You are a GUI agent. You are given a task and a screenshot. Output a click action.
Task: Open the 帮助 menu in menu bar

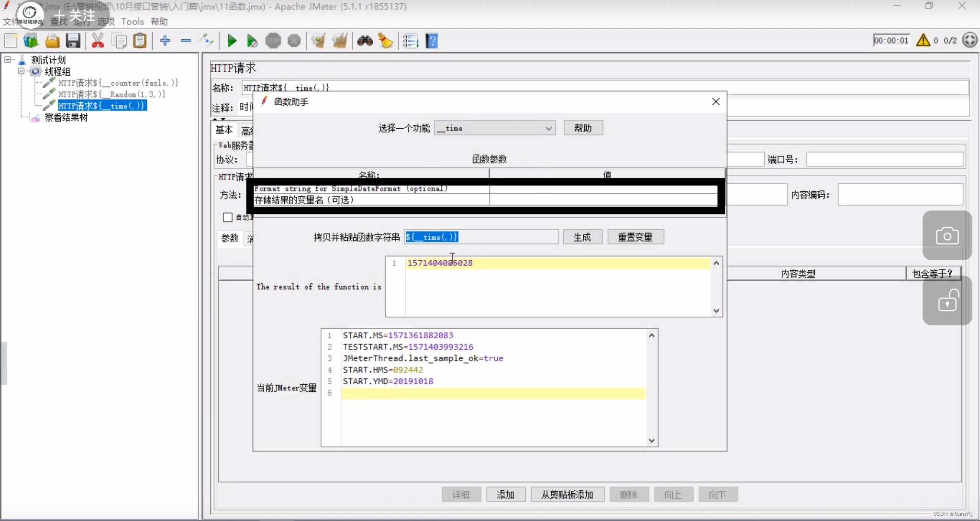coord(159,22)
